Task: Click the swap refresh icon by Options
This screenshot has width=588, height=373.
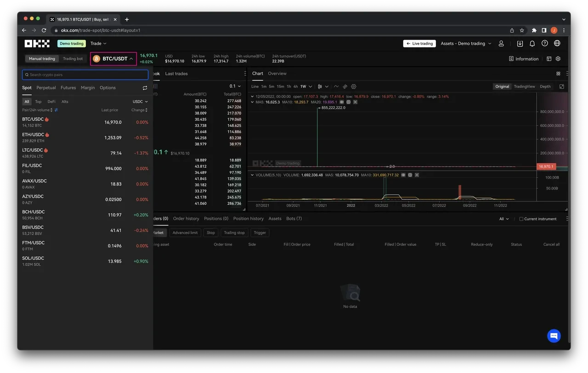Action: pyautogui.click(x=145, y=88)
